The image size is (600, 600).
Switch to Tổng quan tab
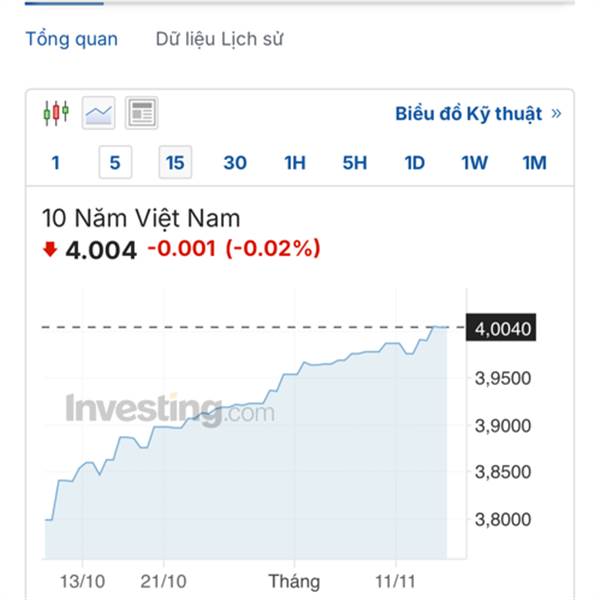[x=71, y=40]
